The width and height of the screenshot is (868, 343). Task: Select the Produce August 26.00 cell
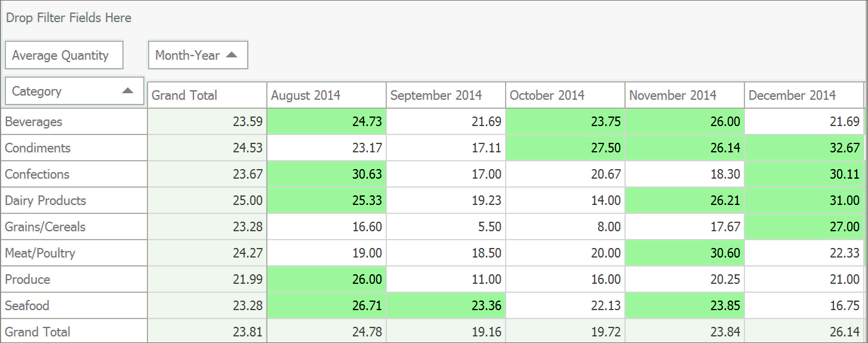click(x=326, y=279)
